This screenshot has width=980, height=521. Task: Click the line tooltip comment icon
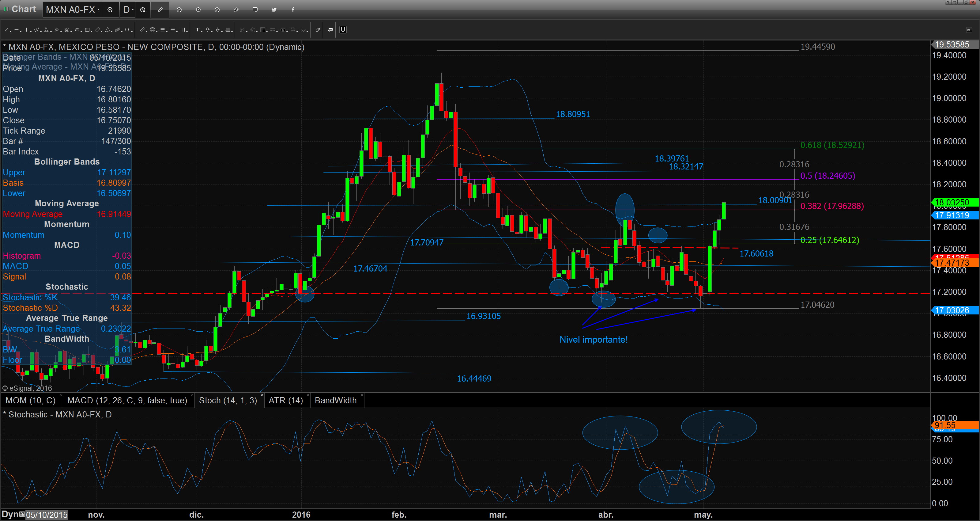click(x=331, y=30)
